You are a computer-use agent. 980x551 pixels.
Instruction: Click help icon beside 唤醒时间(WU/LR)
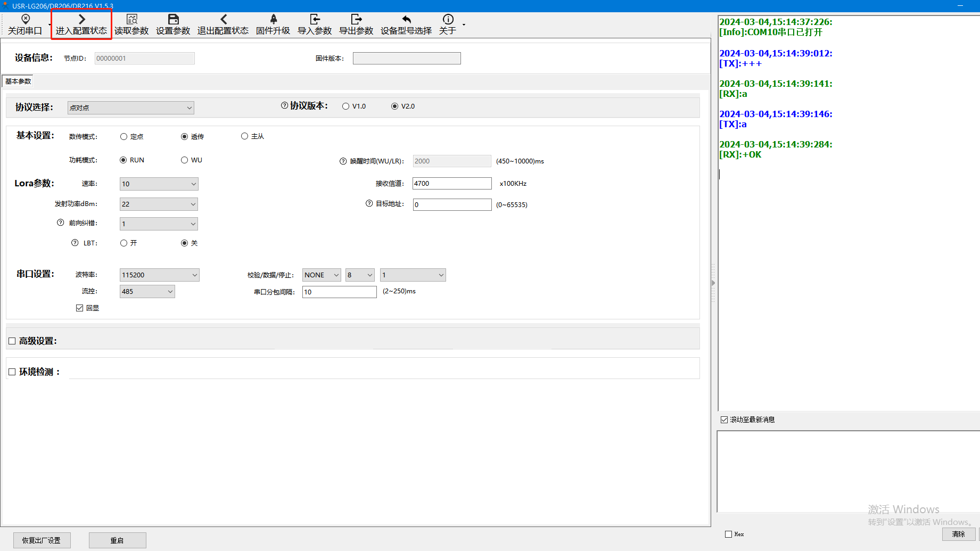click(343, 161)
